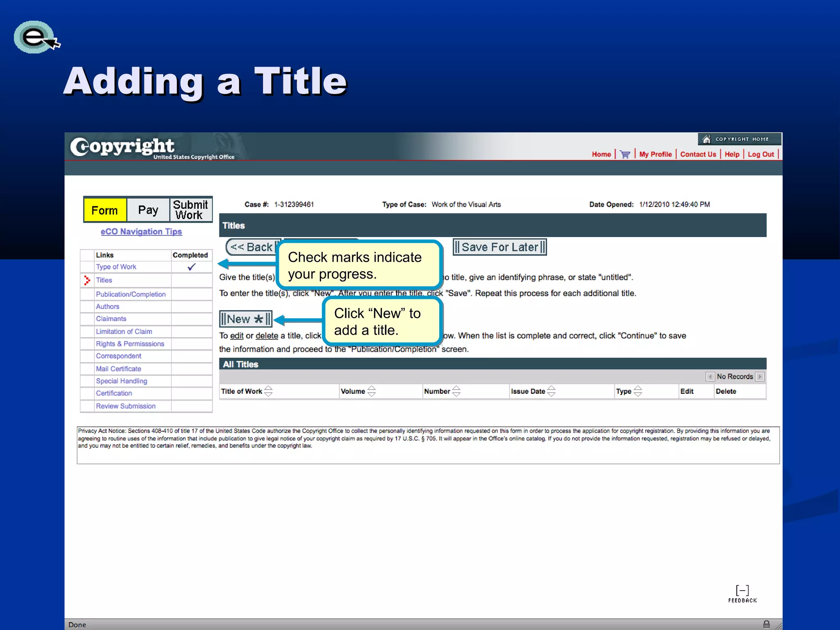Click next records arrow beside No Records

760,377
